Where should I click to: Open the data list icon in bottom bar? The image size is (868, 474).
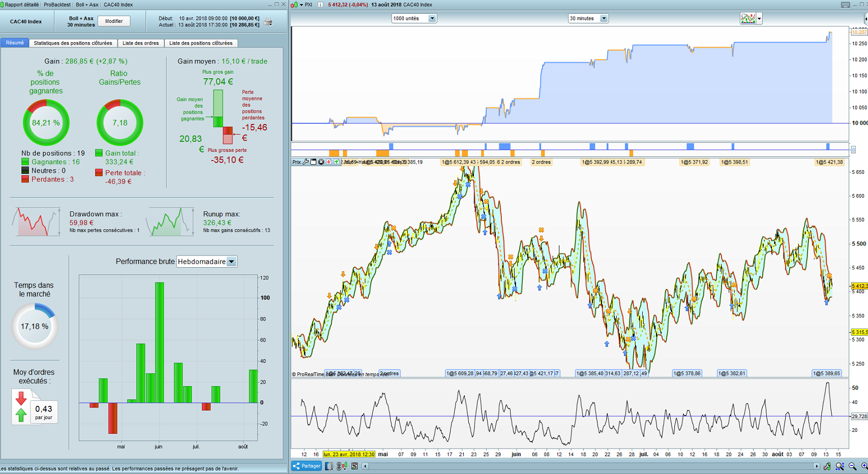click(354, 466)
